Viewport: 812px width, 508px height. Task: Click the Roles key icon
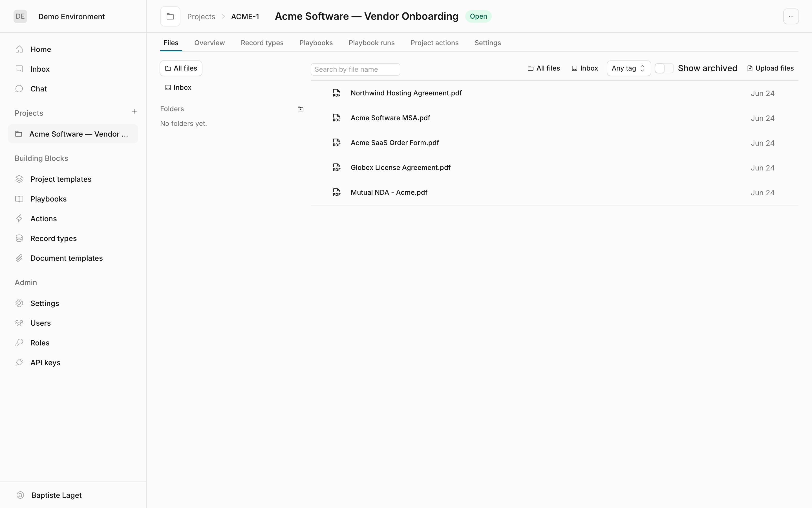tap(19, 343)
